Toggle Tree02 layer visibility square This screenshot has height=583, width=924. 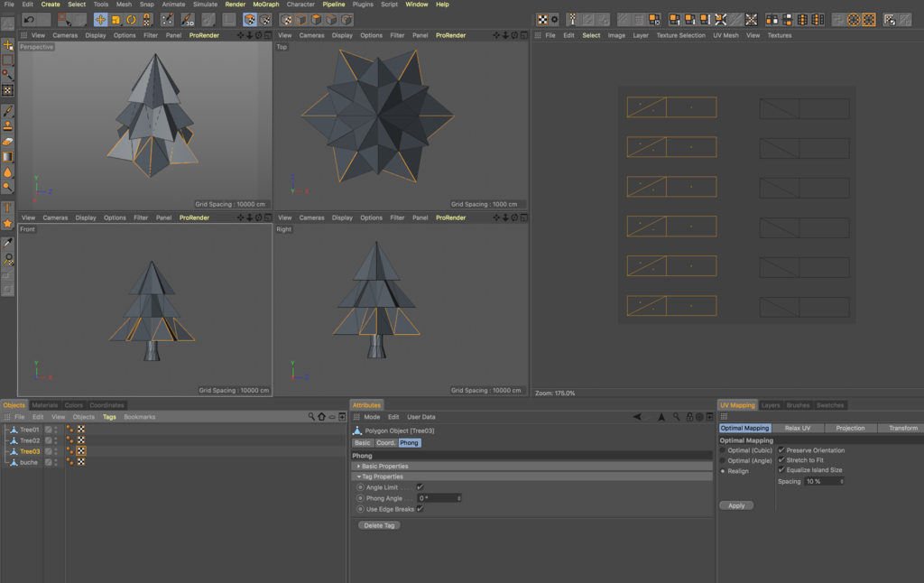click(x=49, y=440)
